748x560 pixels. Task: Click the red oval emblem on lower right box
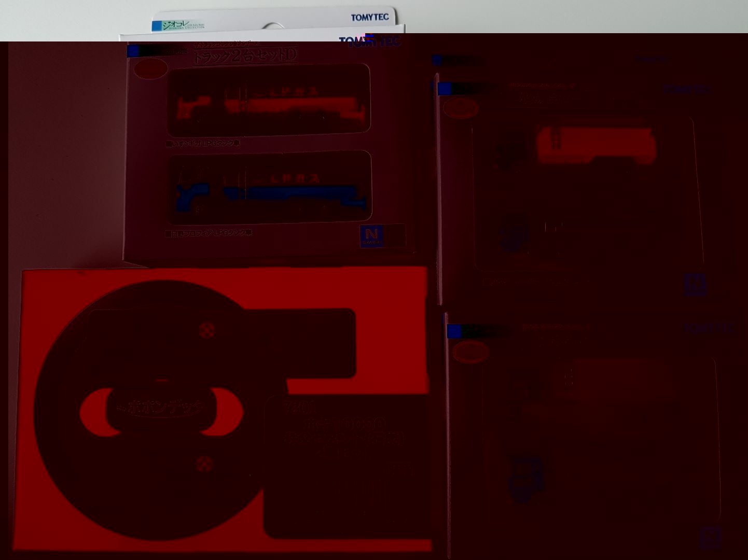click(x=470, y=353)
